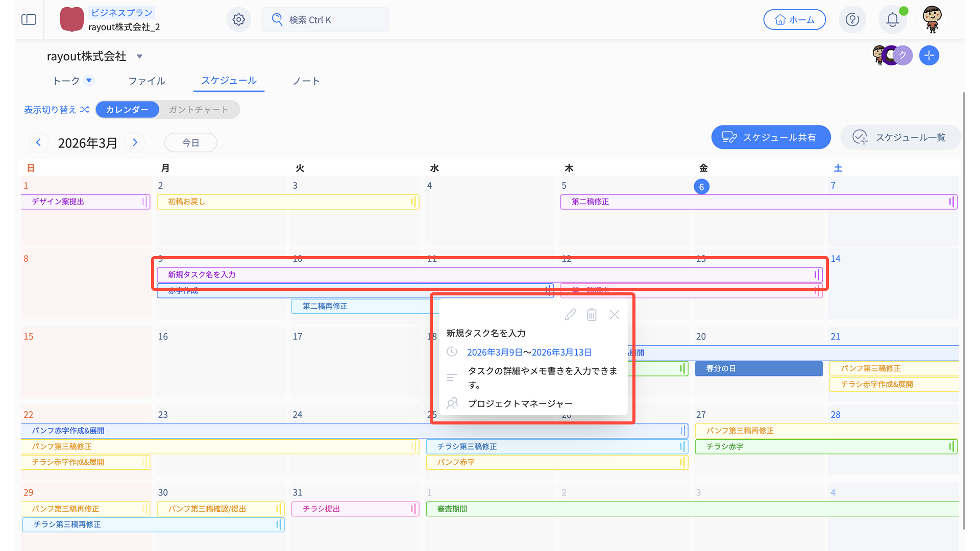Open the ファイル tab
Screen dimensions: 980x551
(146, 81)
